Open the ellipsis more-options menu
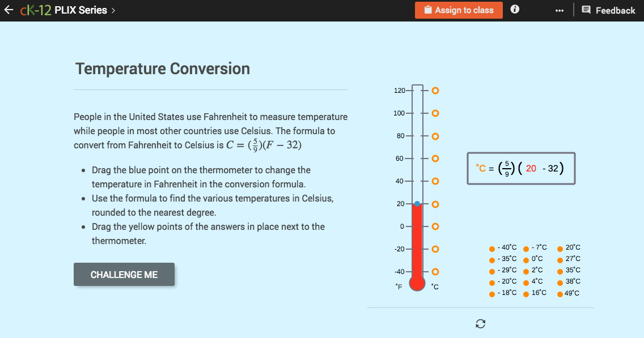Image resolution: width=644 pixels, height=338 pixels. point(559,10)
